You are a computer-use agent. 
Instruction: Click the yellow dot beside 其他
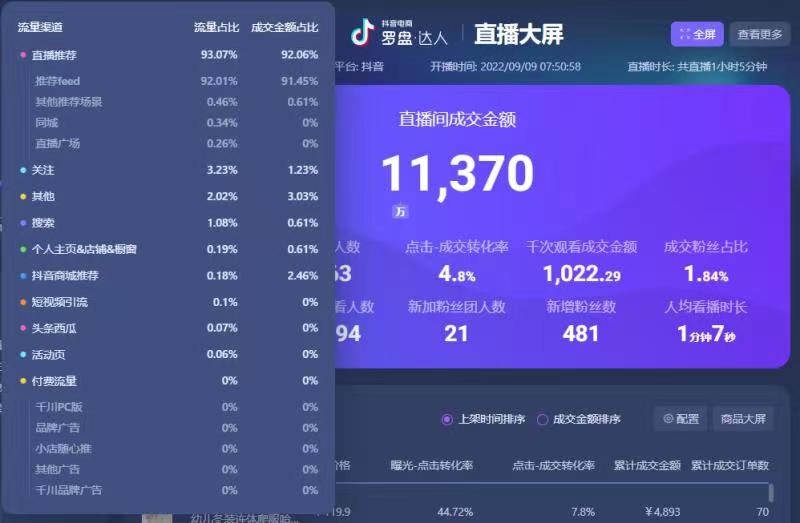pyautogui.click(x=23, y=196)
